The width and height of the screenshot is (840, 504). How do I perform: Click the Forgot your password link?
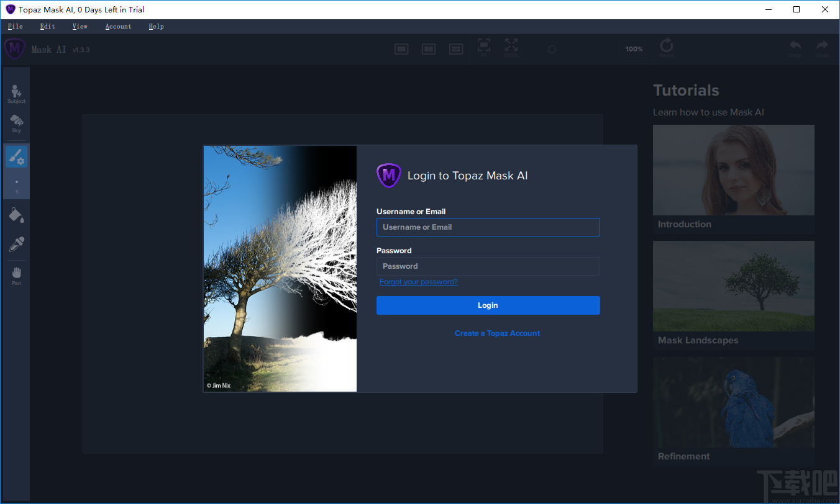419,282
